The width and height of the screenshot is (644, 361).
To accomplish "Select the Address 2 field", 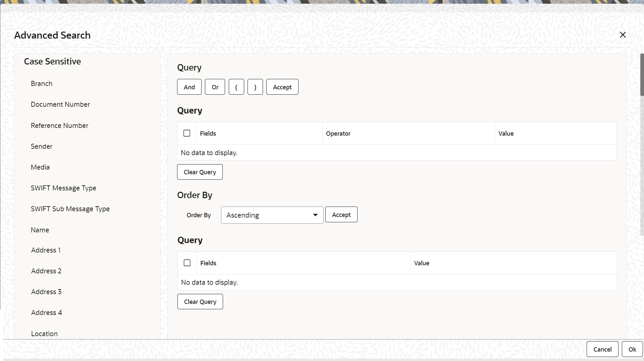I will pos(46,271).
